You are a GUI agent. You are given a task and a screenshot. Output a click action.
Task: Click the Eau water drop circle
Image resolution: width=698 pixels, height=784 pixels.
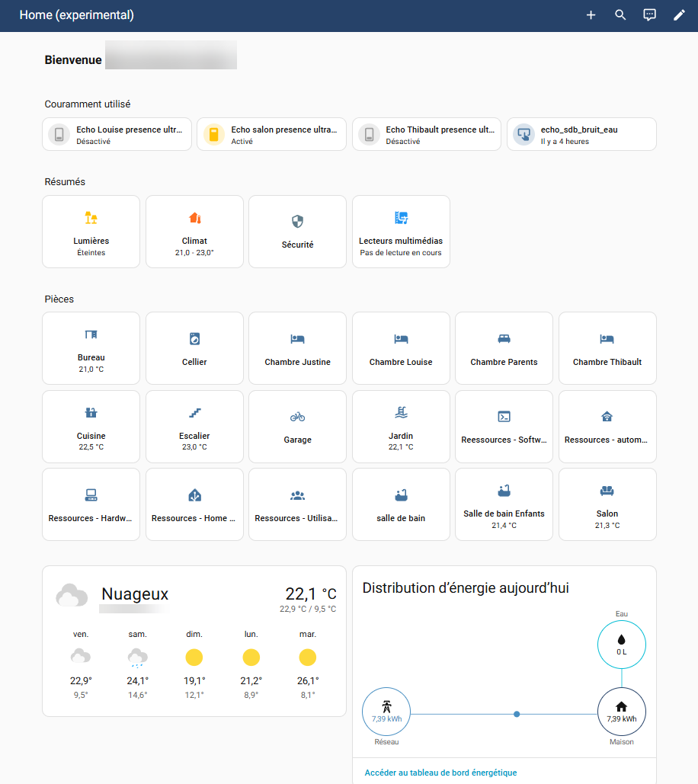tap(621, 644)
